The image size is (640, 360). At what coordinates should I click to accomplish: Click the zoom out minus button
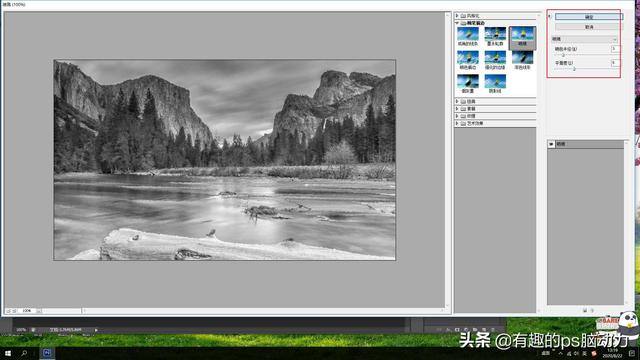8,311
